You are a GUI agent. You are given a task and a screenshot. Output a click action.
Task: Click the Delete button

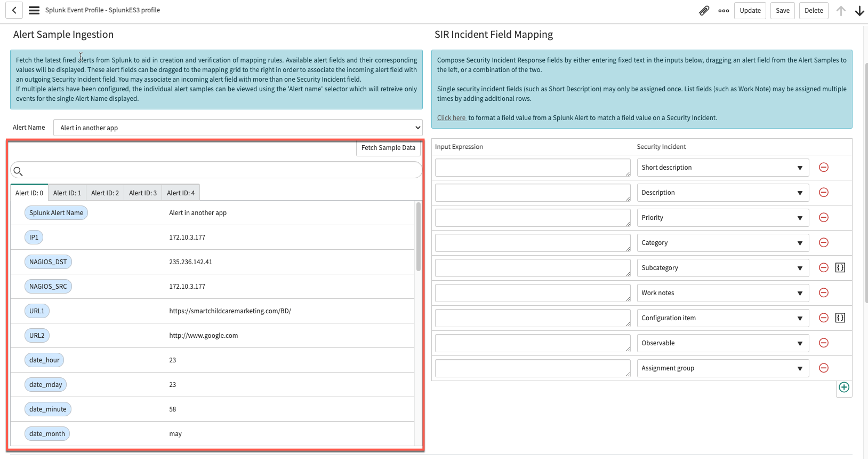point(814,11)
